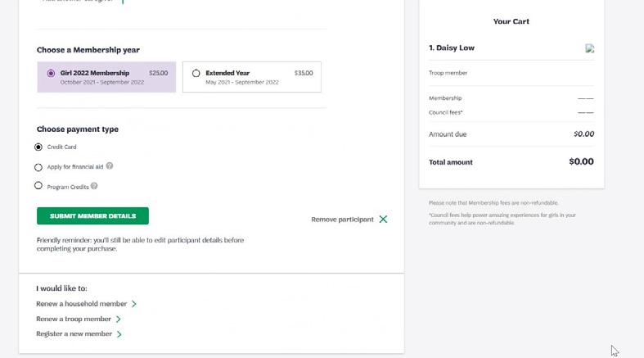Viewport: 644px width, 358px height.
Task: Click the Extended Year $35.00 membership card
Action: click(252, 77)
